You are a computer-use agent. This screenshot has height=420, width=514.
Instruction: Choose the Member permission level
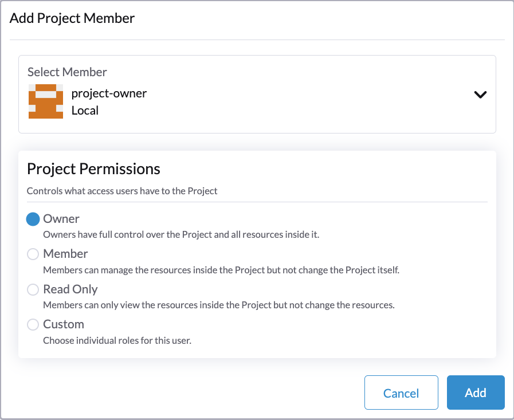point(33,254)
